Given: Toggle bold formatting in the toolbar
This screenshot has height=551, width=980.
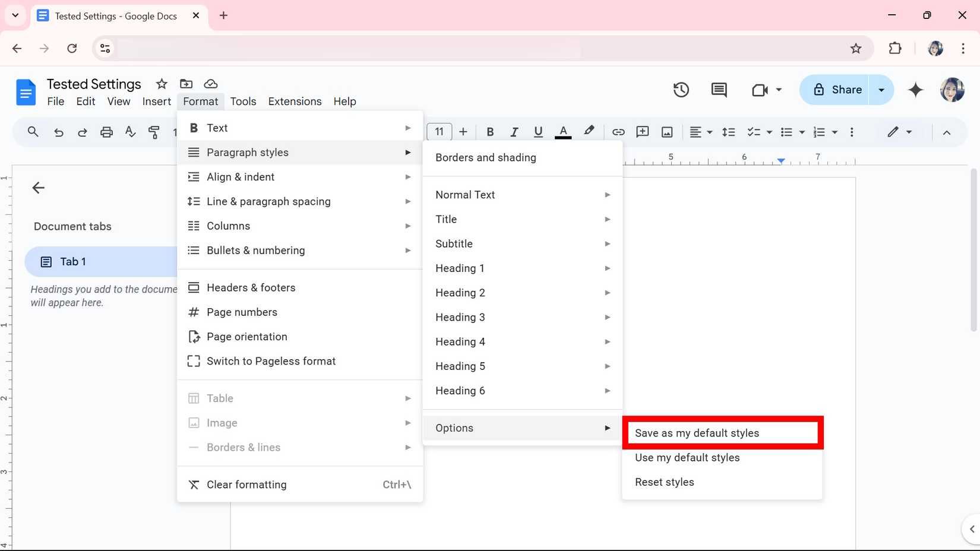Looking at the screenshot, I should click(x=490, y=132).
